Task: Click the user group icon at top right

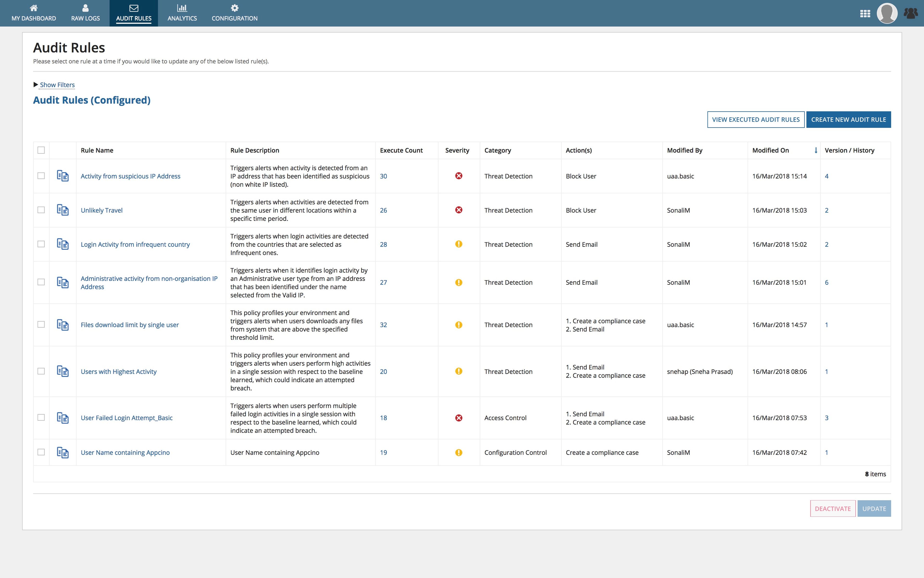Action: tap(911, 13)
